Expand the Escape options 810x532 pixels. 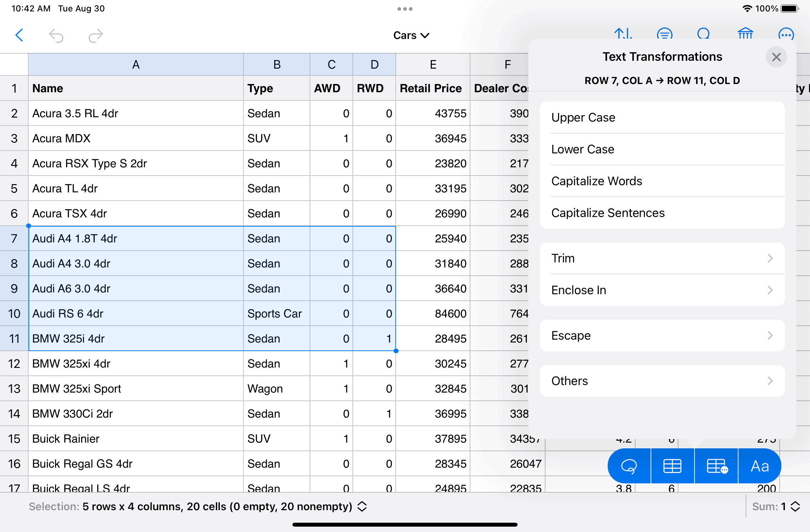pos(662,335)
